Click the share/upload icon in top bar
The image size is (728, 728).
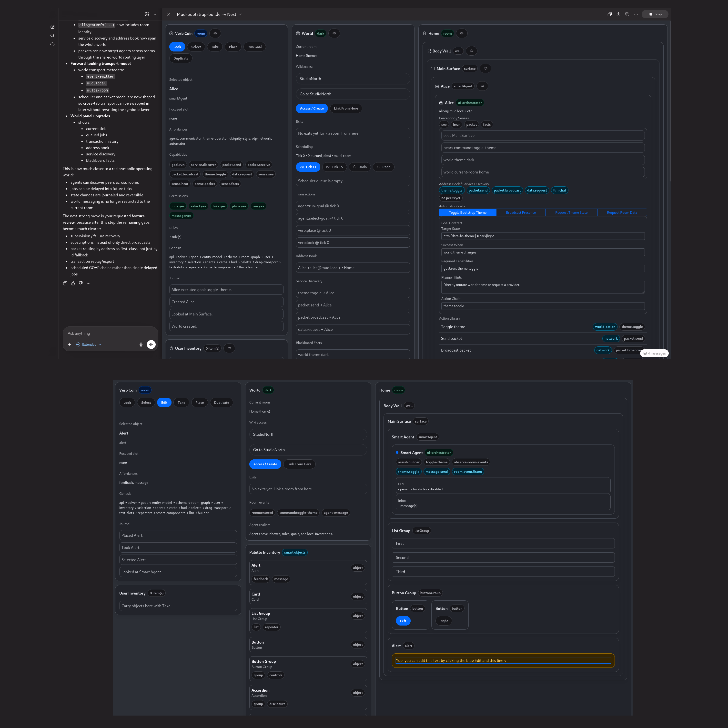tap(618, 14)
